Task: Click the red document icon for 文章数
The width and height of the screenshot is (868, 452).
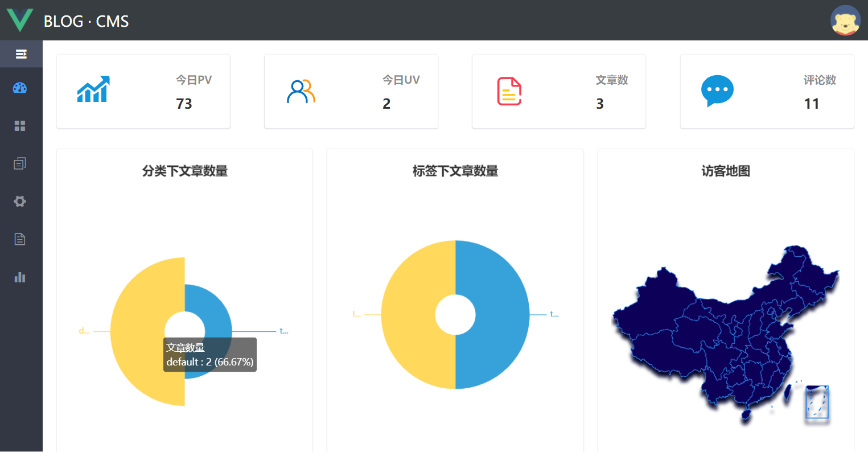Action: click(x=509, y=91)
